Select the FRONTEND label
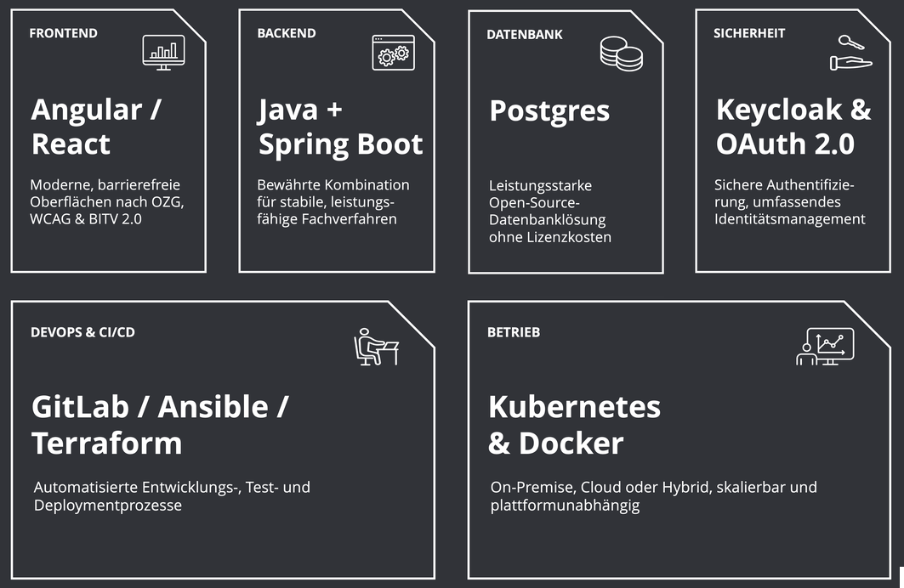The image size is (904, 588). click(x=64, y=33)
